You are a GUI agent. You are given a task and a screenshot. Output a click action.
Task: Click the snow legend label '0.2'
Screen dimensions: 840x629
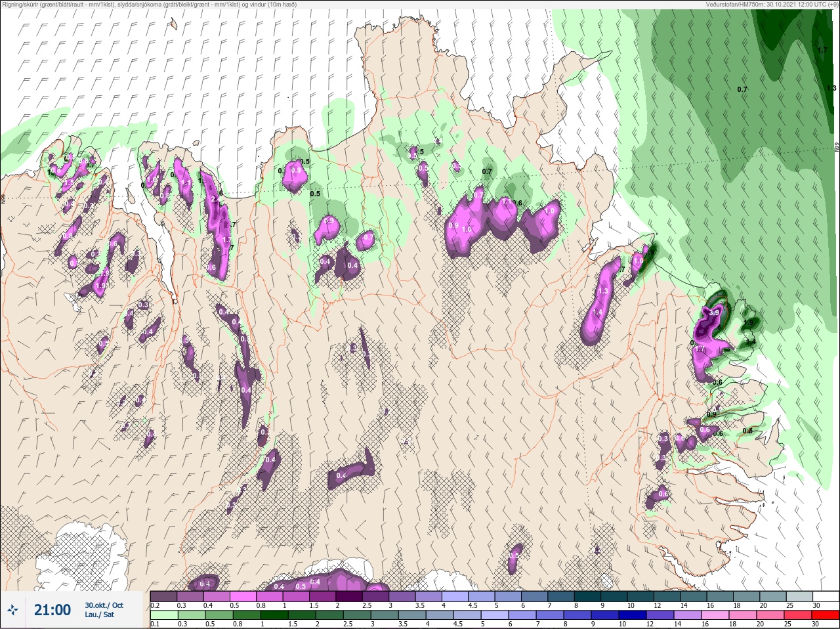point(155,605)
